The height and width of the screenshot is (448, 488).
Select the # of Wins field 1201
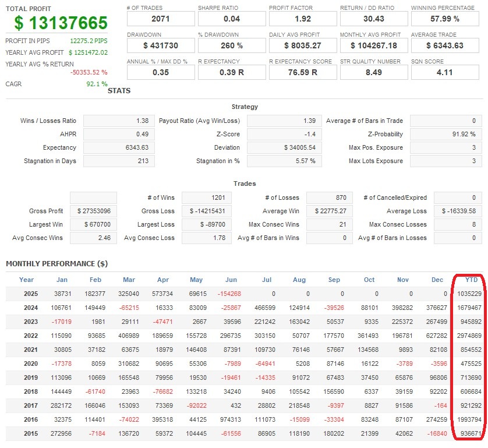pos(207,197)
